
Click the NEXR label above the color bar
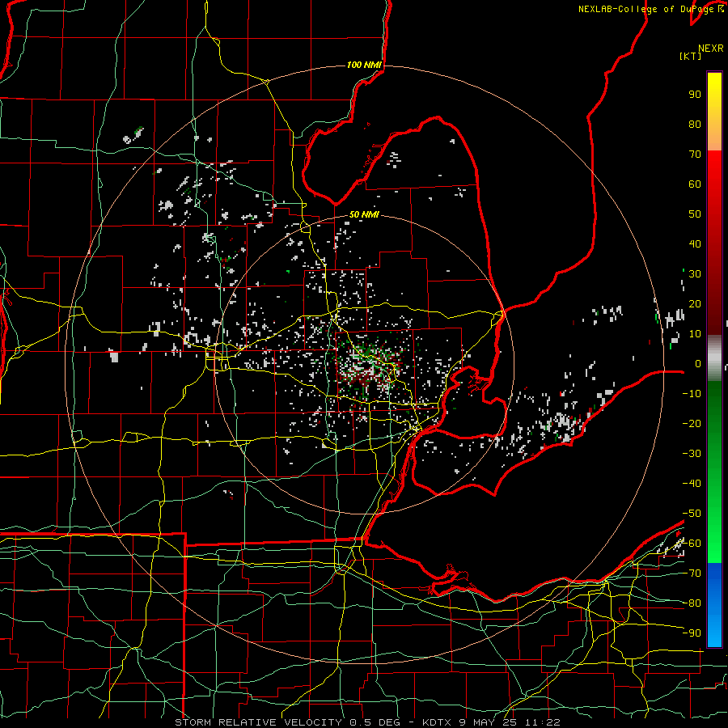pos(711,49)
